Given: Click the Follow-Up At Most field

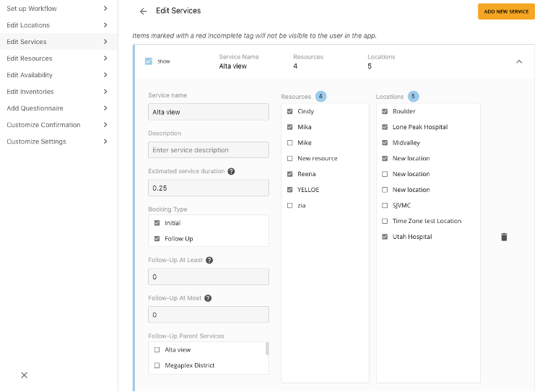Looking at the screenshot, I should point(209,315).
